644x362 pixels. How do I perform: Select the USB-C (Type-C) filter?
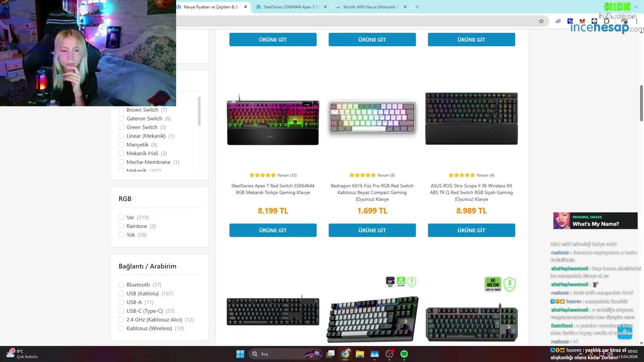click(121, 311)
